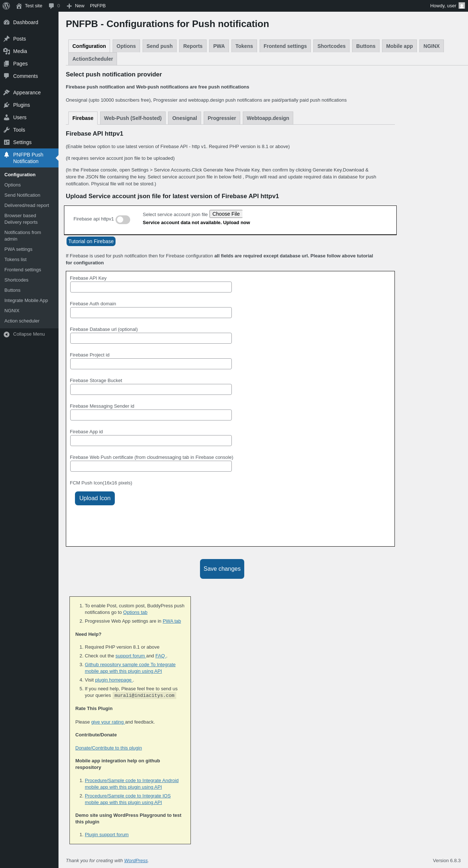This screenshot has width=468, height=868.
Task: Select the Onesignal provider tab
Action: click(185, 118)
